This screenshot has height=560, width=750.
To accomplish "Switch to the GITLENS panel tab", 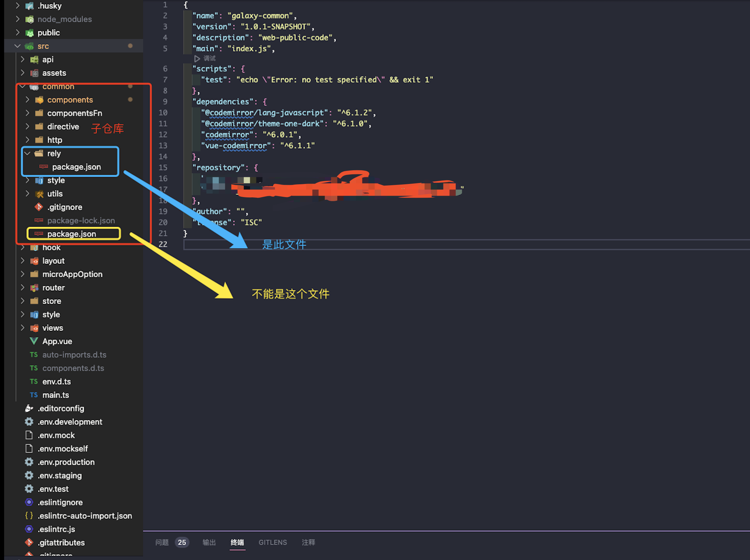I will (272, 542).
